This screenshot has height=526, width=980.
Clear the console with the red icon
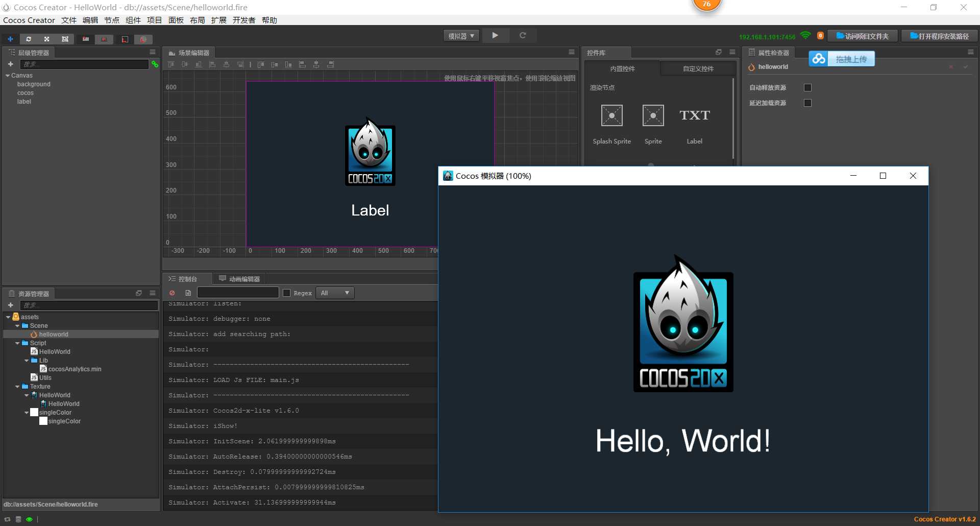click(173, 293)
